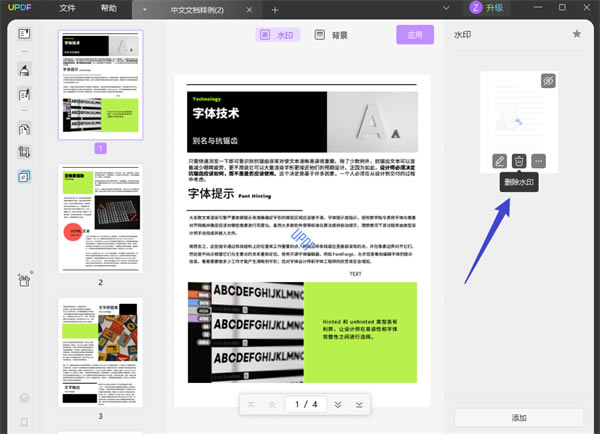Select the highlighter comment tool
Viewport: 600px width, 434px height.
[24, 70]
